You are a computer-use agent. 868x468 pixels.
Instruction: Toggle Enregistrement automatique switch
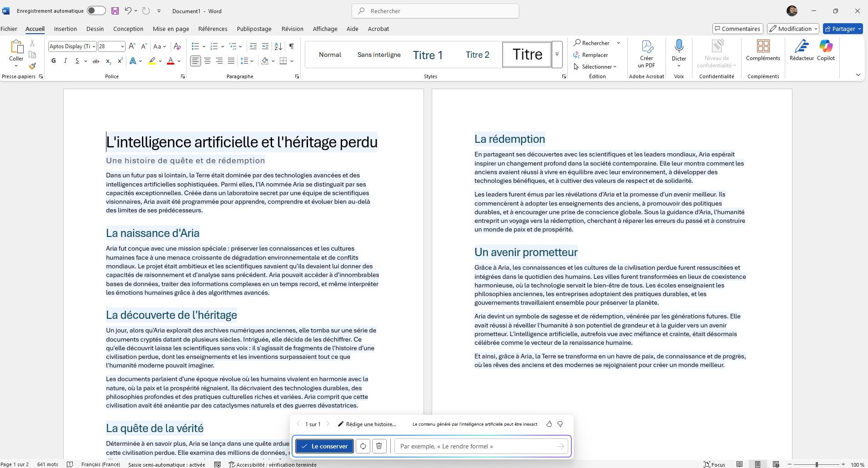(96, 11)
